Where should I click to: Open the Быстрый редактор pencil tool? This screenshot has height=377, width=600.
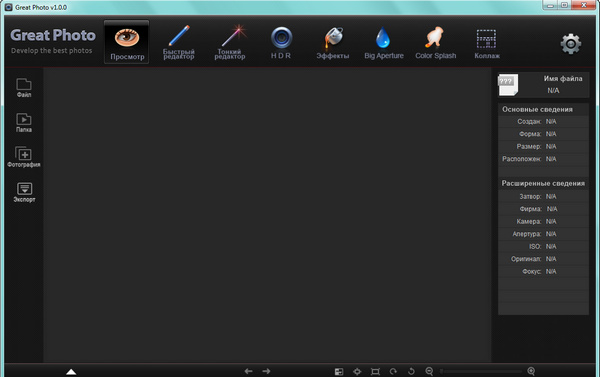pos(179,42)
